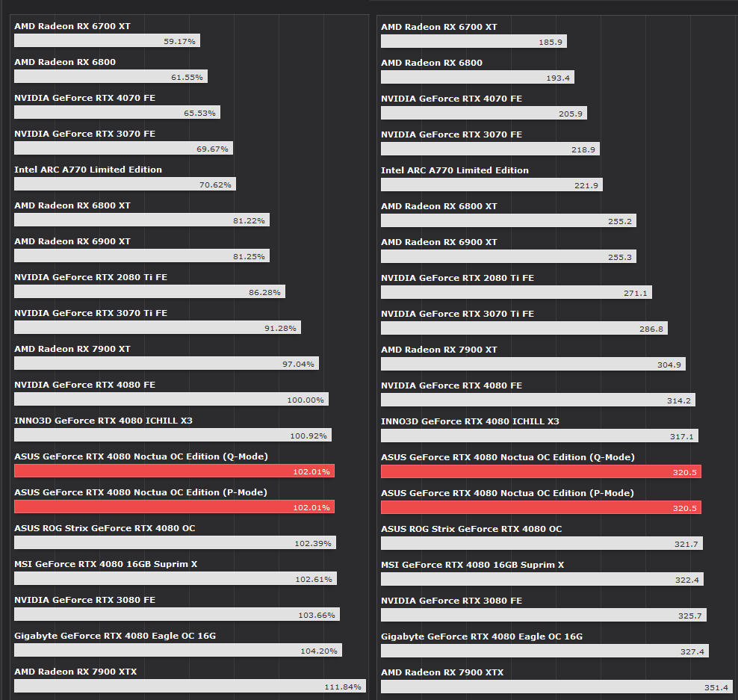Image resolution: width=738 pixels, height=700 pixels.
Task: Select the 100.00% bar value
Action: [x=306, y=400]
